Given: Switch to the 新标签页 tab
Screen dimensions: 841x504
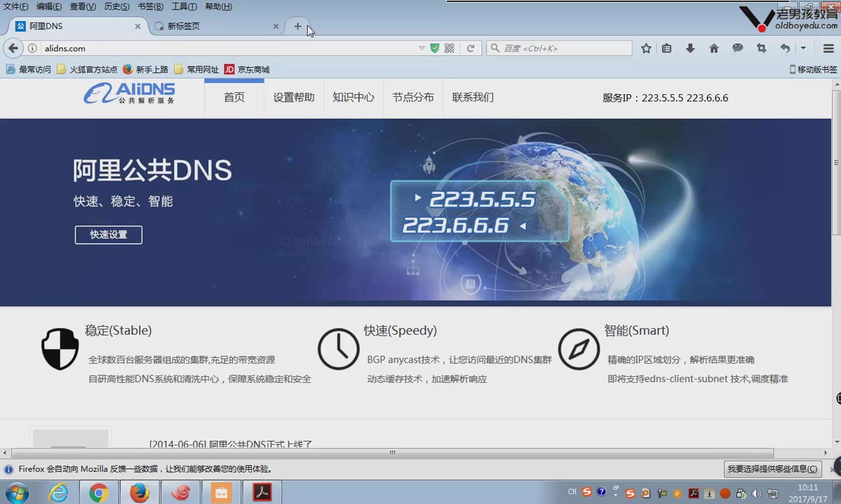Looking at the screenshot, I should click(217, 26).
